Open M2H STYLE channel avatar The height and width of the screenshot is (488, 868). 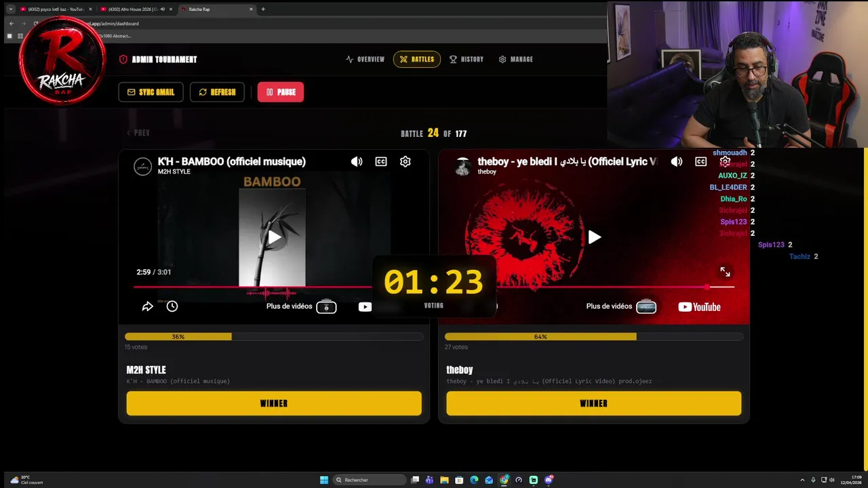click(x=142, y=166)
